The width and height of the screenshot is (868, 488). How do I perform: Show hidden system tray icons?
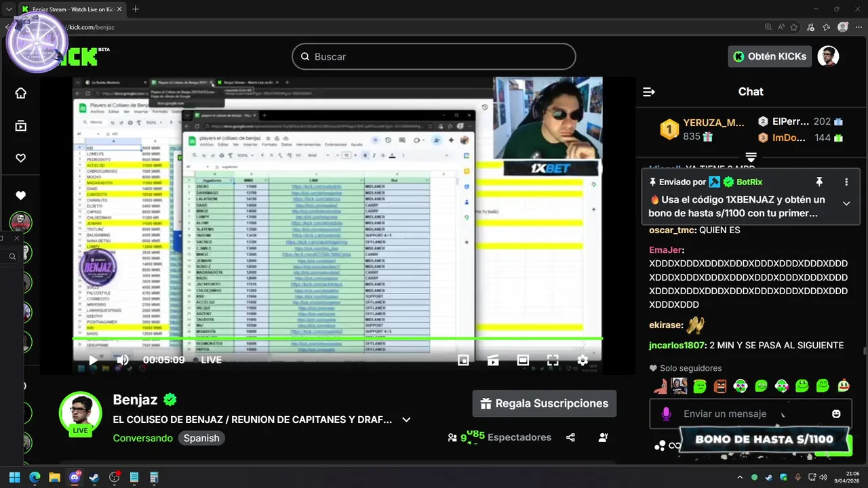pos(740,477)
